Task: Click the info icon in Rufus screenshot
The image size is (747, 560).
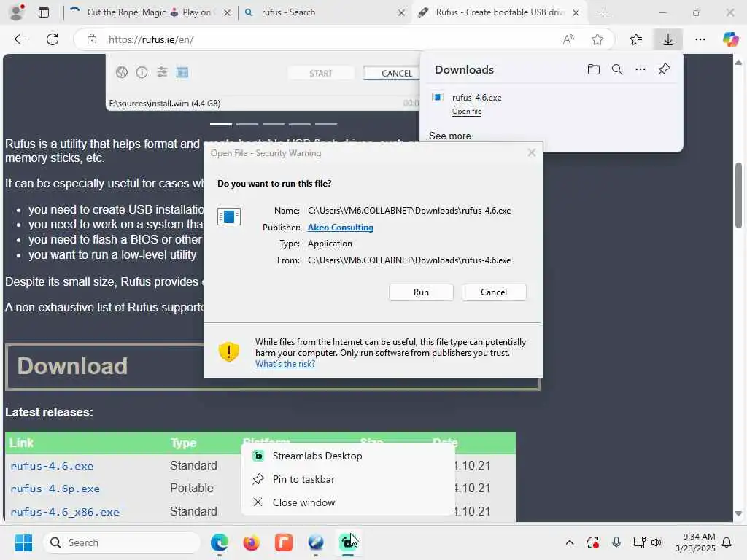Action: click(142, 72)
